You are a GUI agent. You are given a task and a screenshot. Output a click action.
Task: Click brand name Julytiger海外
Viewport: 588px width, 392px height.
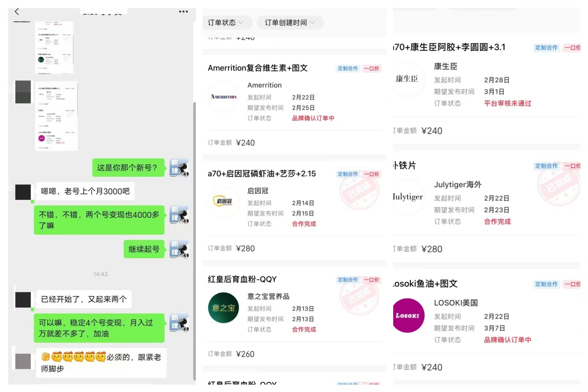[458, 185]
